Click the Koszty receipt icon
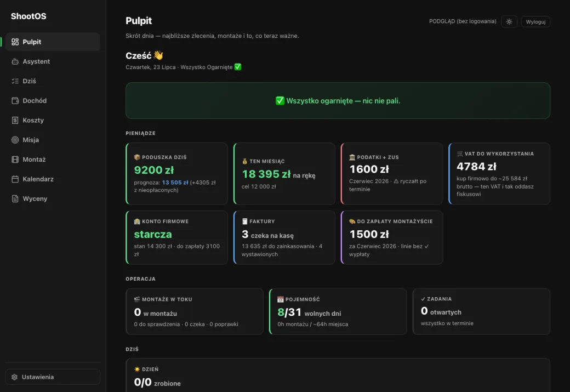Image resolution: width=570 pixels, height=392 pixels. click(15, 121)
